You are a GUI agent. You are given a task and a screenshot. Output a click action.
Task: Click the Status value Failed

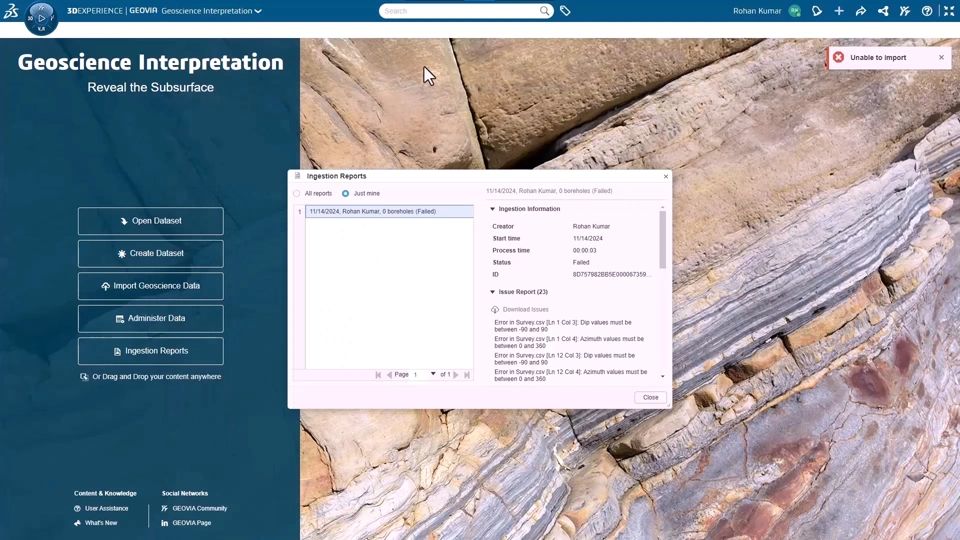(x=581, y=262)
